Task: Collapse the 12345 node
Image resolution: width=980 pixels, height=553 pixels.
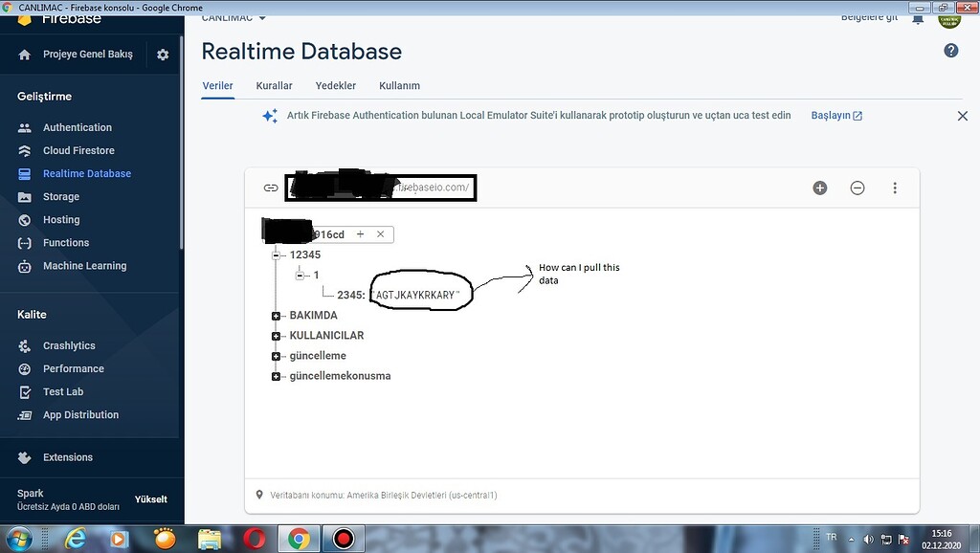Action: tap(276, 254)
